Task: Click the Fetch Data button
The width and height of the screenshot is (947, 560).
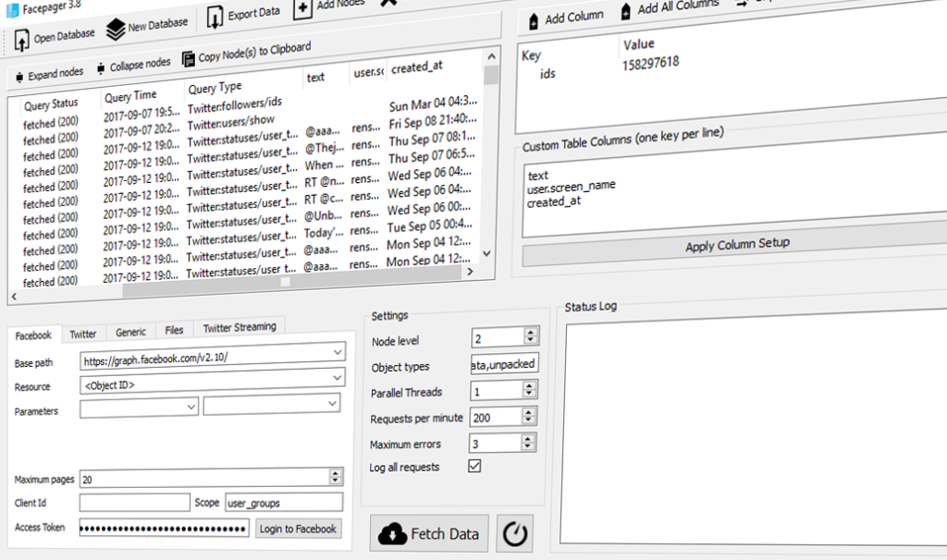Action: tap(429, 534)
